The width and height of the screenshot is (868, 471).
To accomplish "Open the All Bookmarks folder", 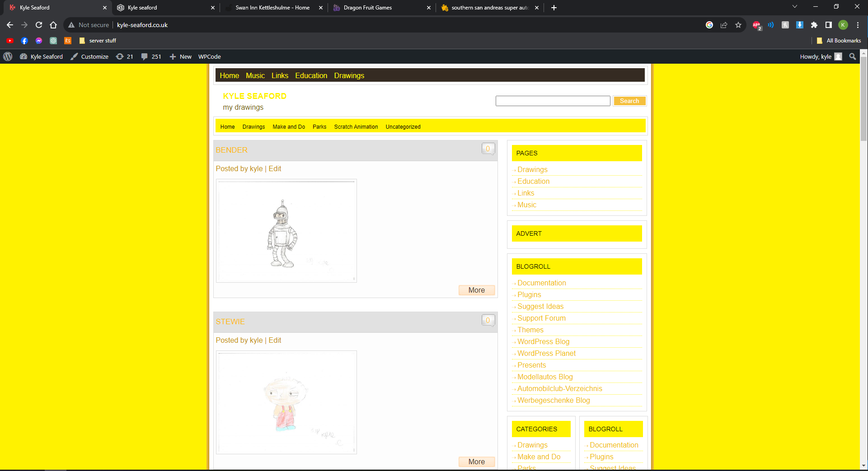I will (839, 41).
